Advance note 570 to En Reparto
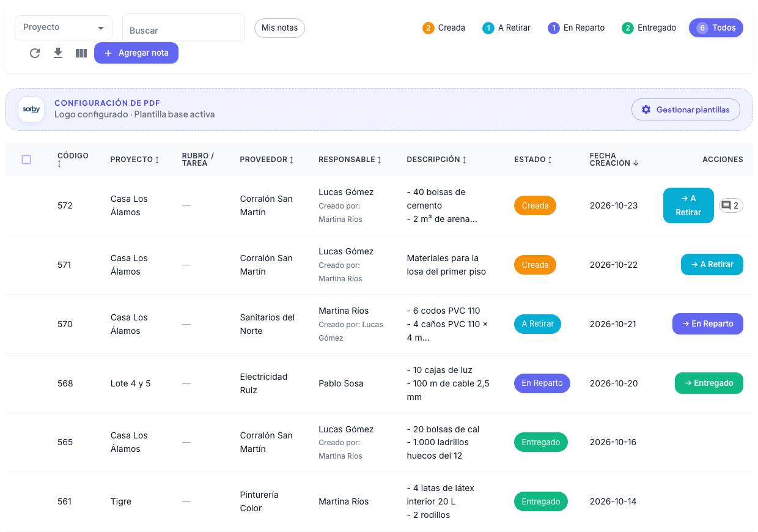 [708, 323]
